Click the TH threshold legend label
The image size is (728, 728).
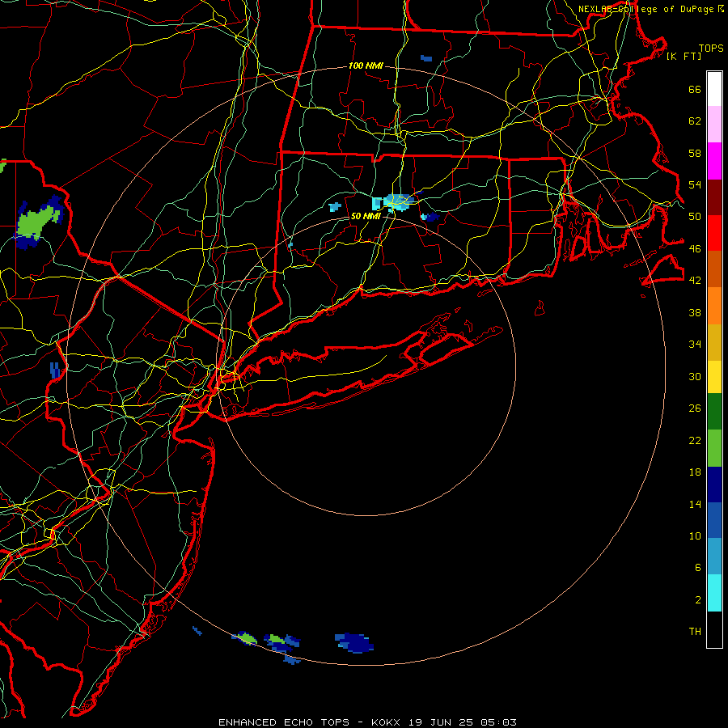(x=695, y=631)
